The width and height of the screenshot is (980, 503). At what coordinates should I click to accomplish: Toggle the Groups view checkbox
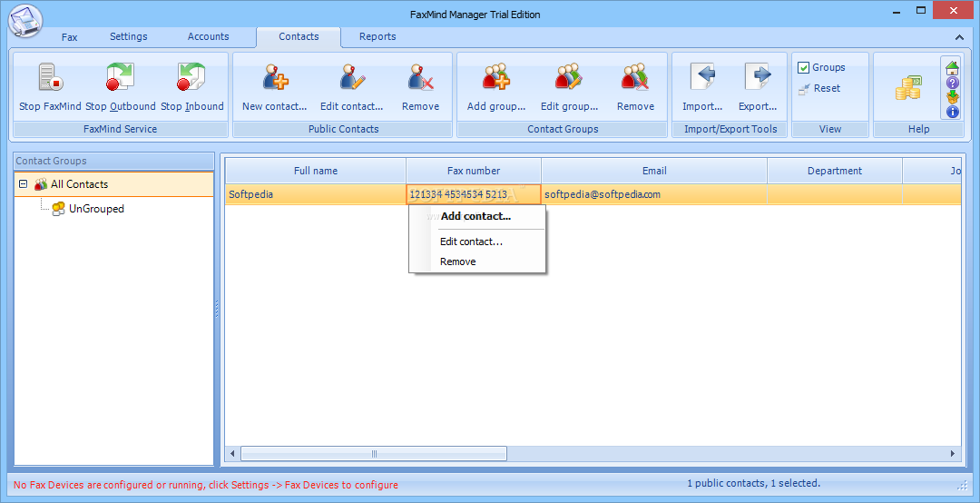pyautogui.click(x=804, y=67)
